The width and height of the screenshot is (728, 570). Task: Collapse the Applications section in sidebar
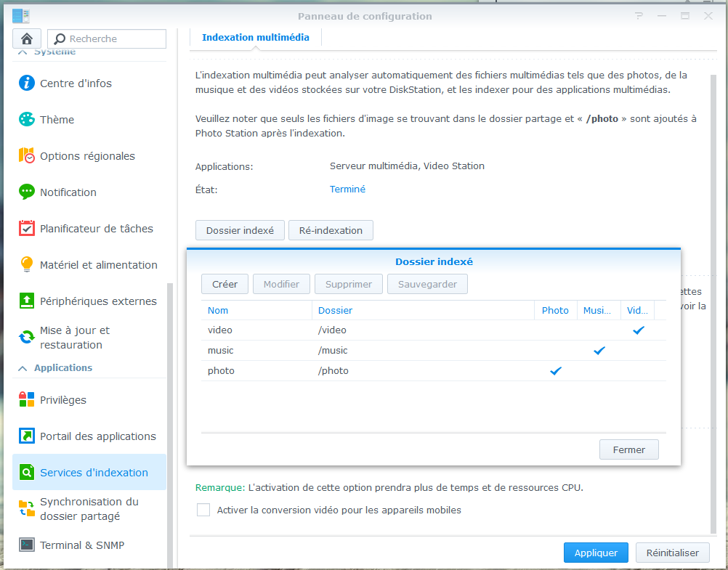(x=23, y=368)
